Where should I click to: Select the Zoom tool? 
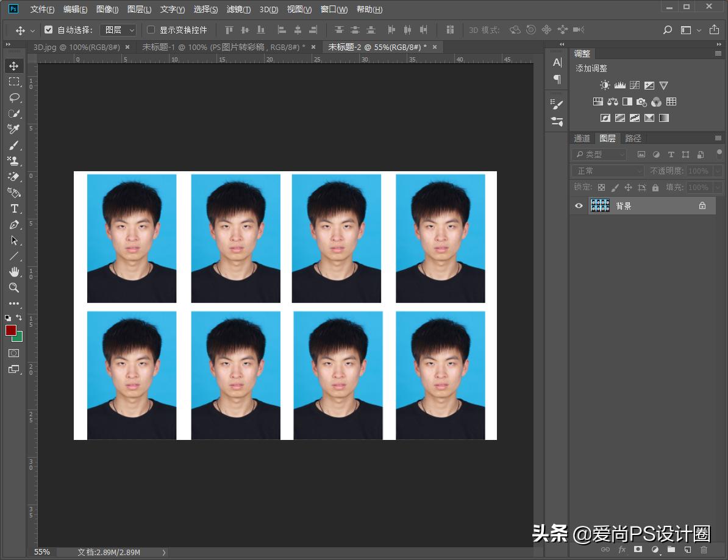13,288
